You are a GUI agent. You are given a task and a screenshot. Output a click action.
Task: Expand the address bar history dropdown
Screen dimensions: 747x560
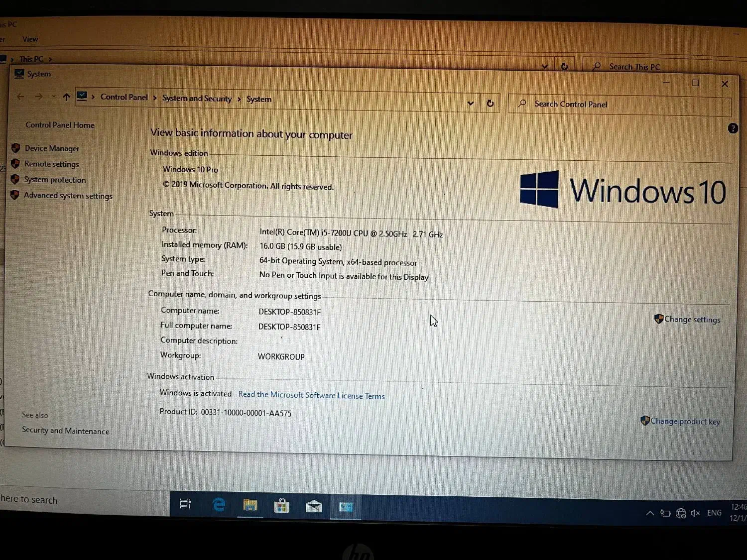[471, 103]
